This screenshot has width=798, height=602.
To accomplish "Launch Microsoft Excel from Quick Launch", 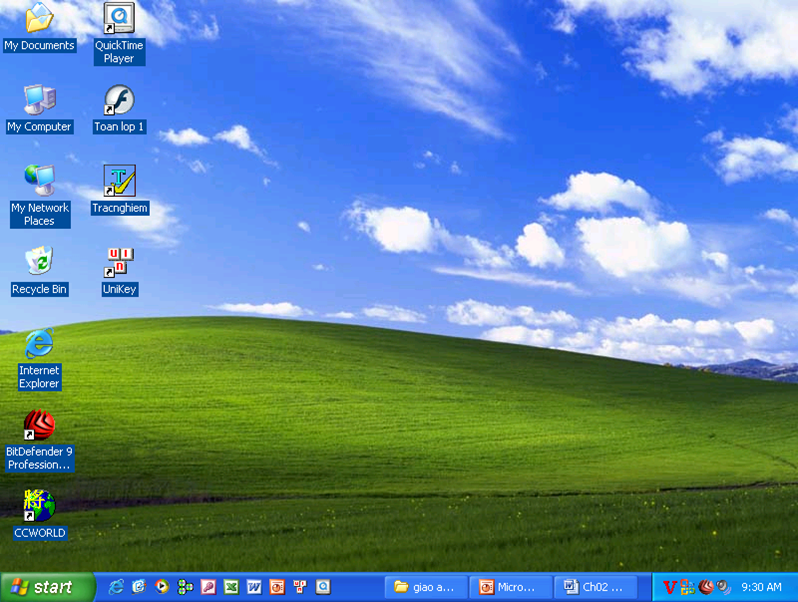I will [231, 587].
